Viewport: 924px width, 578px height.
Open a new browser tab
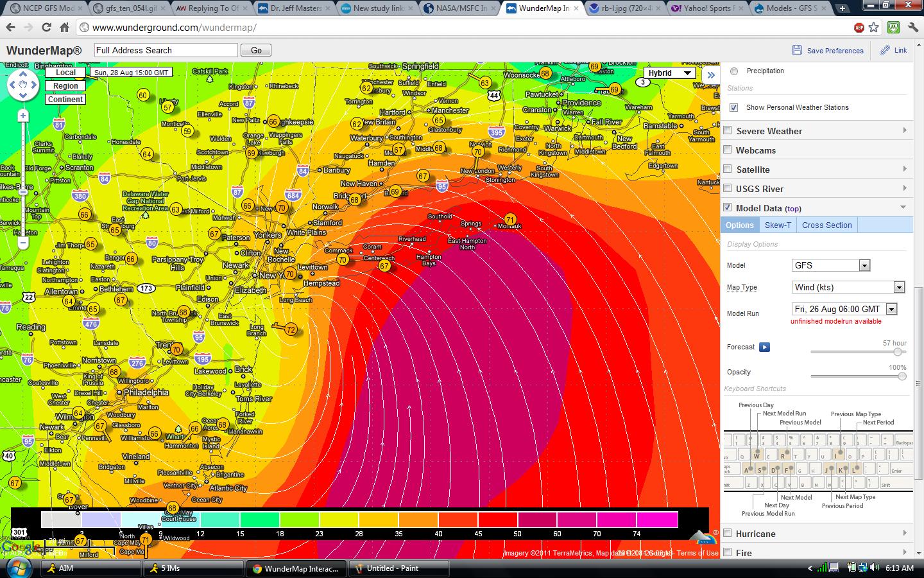(842, 8)
